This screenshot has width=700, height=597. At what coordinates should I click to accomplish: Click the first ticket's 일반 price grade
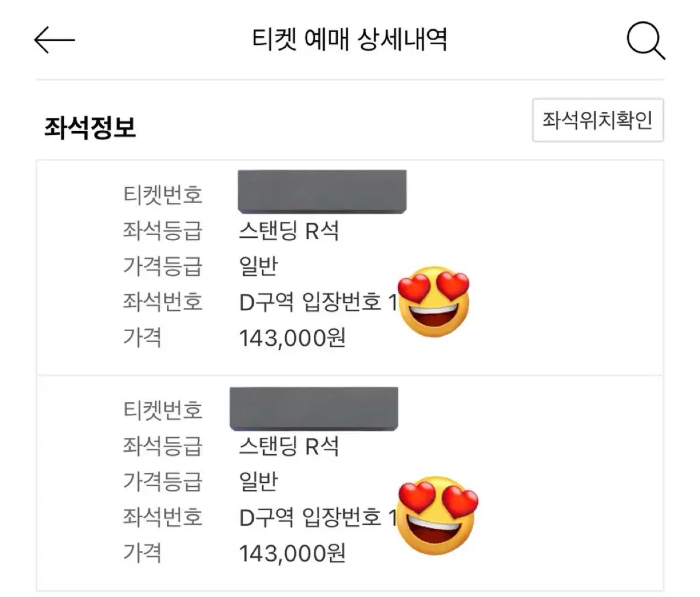258,266
